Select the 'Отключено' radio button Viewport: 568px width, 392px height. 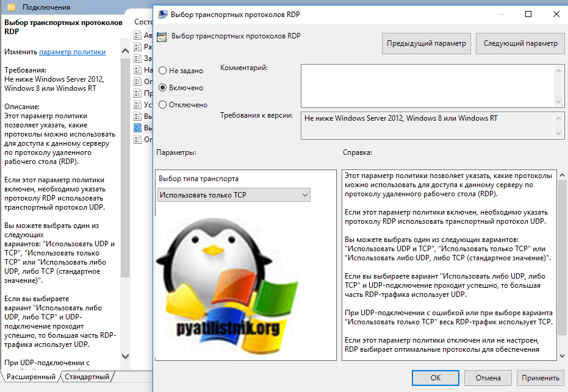point(163,105)
